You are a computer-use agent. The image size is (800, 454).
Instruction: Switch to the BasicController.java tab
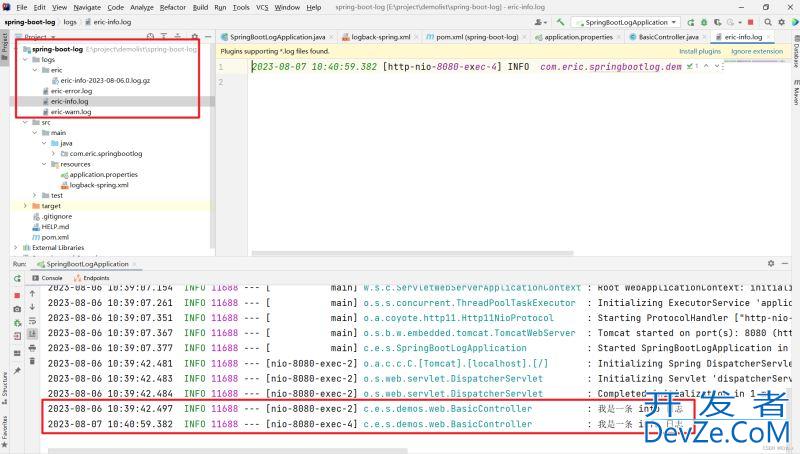(668, 37)
